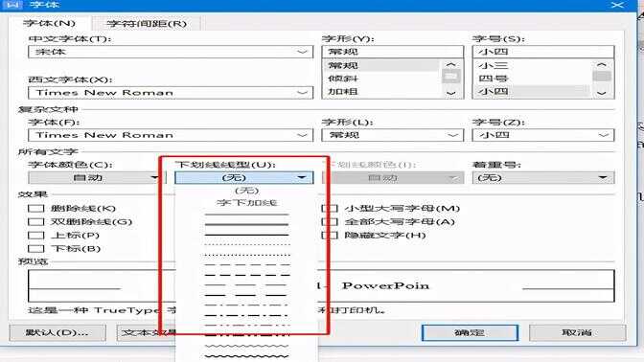This screenshot has height=362, width=644.
Task: Open the 复杂文种 字体(F) dropdown
Action: tap(171, 135)
